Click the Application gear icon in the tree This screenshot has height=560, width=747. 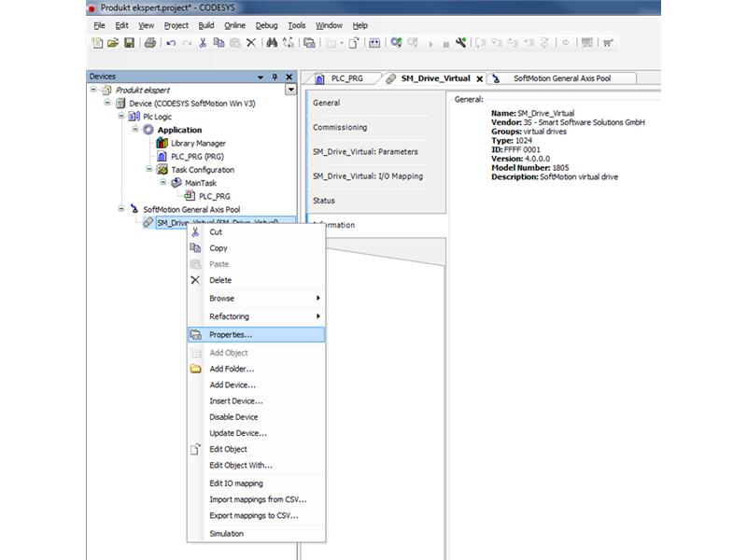point(148,130)
